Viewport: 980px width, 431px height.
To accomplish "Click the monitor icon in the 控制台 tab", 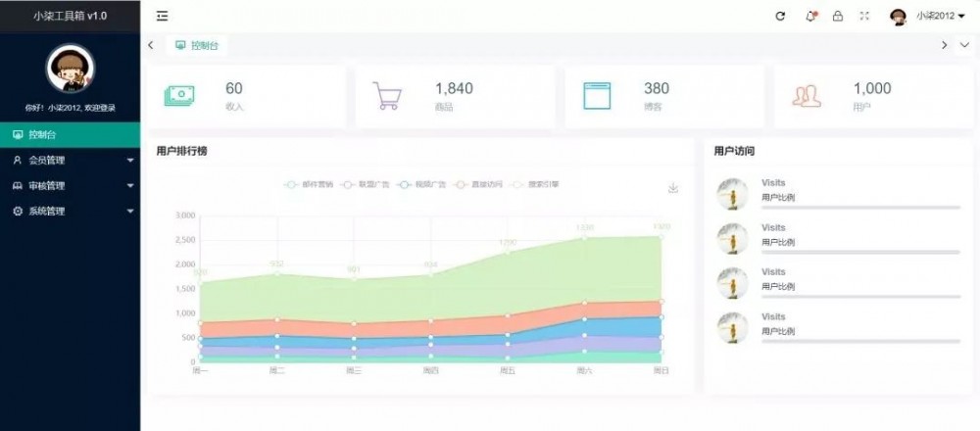I will [x=180, y=45].
